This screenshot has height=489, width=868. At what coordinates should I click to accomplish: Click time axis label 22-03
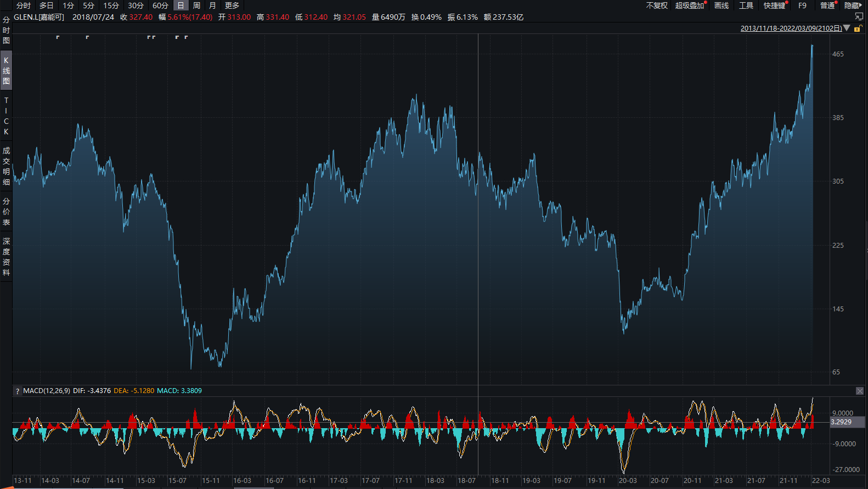point(821,481)
